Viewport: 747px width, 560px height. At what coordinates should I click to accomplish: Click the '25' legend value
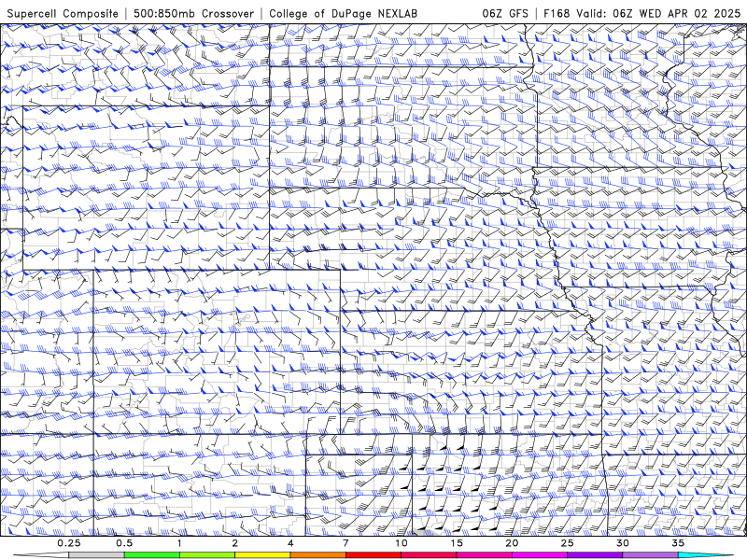coord(567,543)
